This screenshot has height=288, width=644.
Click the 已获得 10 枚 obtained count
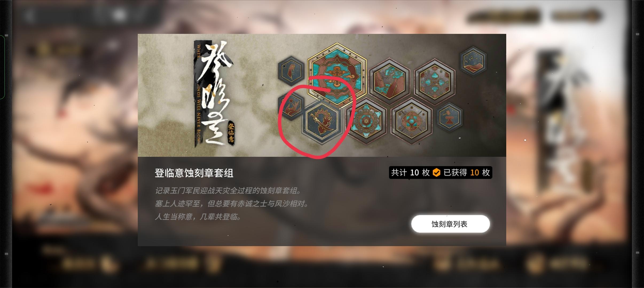point(467,173)
